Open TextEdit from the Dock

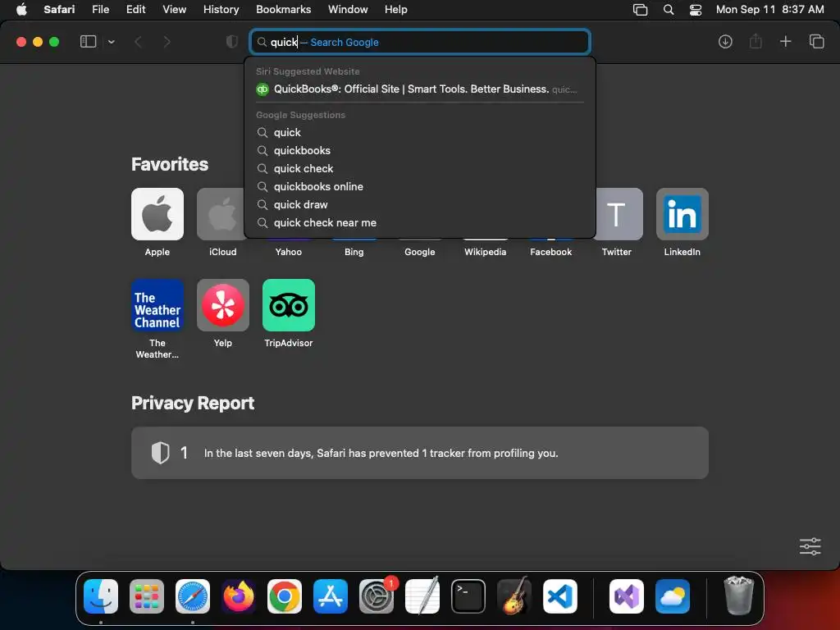tap(422, 596)
